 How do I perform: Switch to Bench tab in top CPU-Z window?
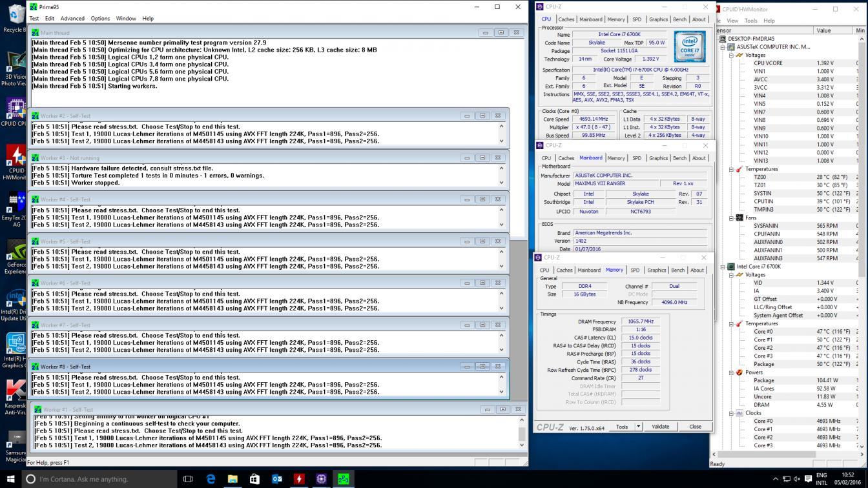[679, 19]
